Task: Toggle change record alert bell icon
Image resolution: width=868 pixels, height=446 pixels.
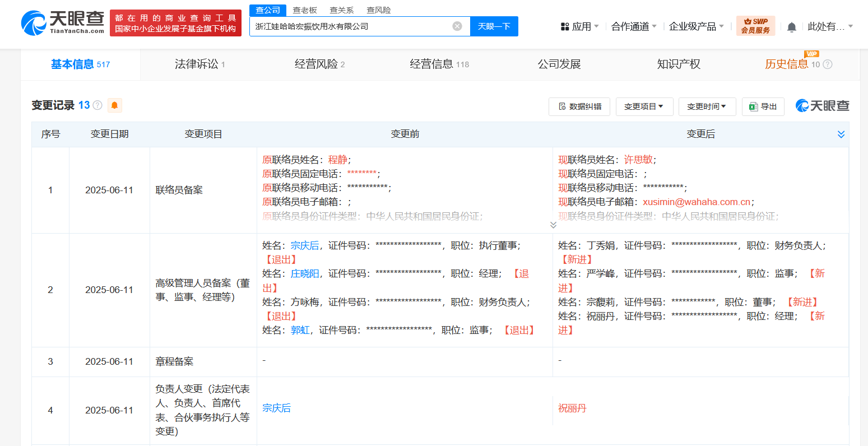Action: point(114,105)
